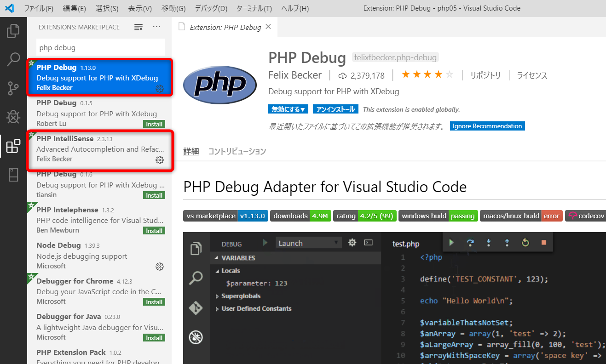This screenshot has width=606, height=364.
Task: Click the green play button in preview image
Action: (451, 242)
